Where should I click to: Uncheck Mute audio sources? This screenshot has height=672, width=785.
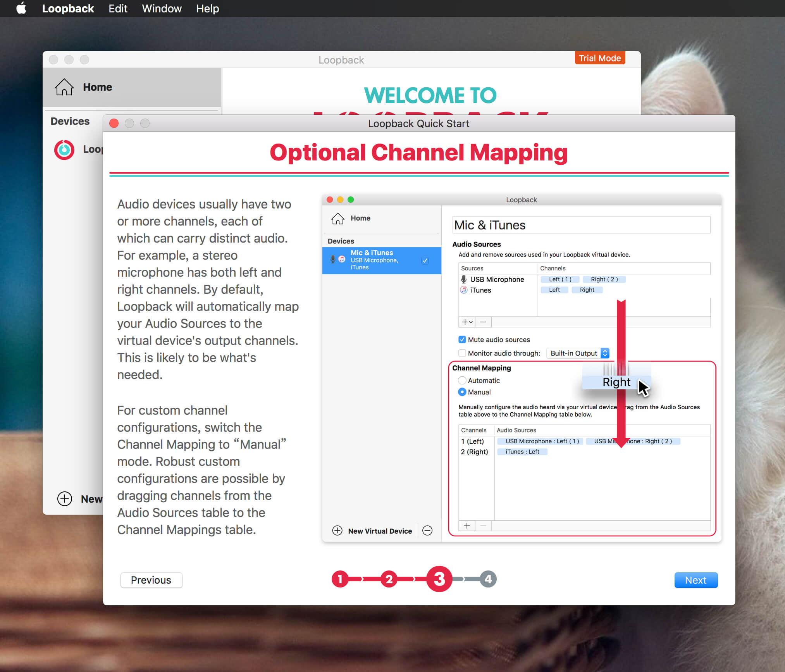[x=462, y=339]
